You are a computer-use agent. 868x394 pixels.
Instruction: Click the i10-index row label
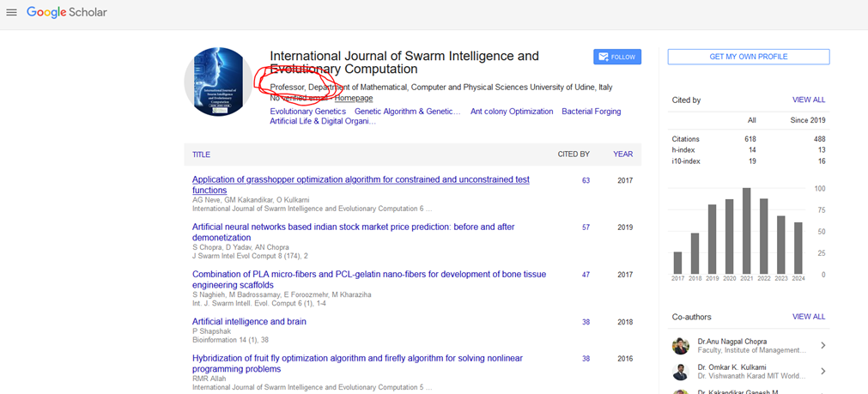click(x=686, y=161)
